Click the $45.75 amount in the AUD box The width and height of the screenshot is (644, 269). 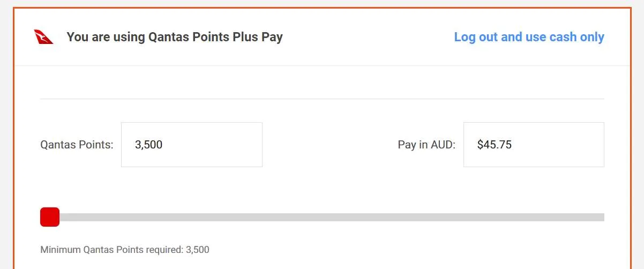(x=495, y=145)
